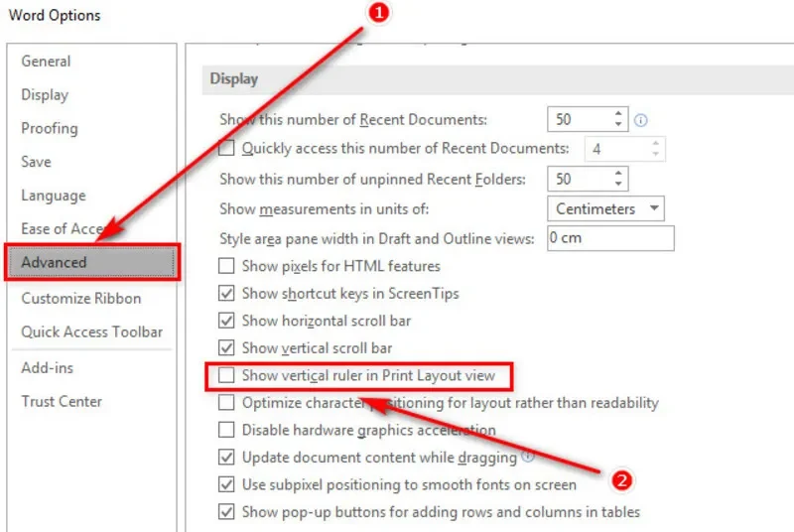The image size is (794, 532).
Task: Enable Quickly access this number of Recent Documents
Action: 226,148
